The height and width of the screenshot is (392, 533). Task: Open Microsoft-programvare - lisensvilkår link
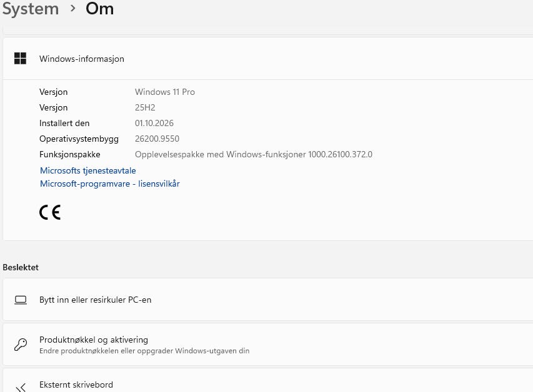110,184
